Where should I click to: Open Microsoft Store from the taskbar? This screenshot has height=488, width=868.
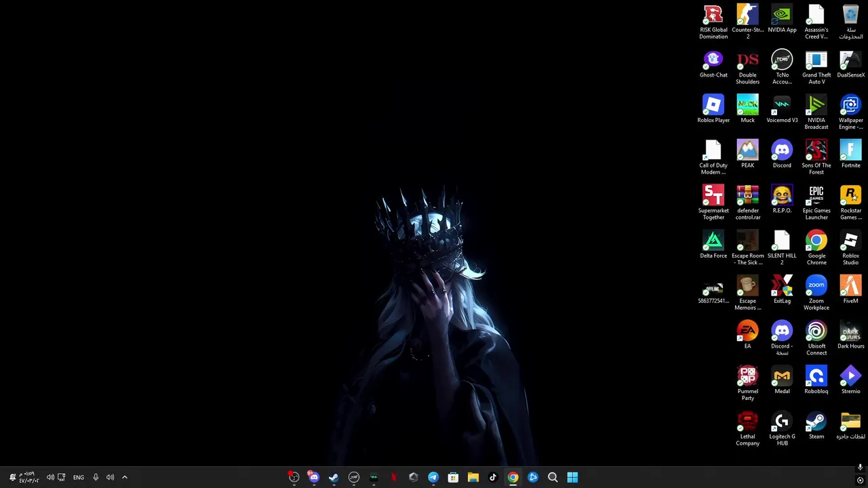[x=453, y=477]
